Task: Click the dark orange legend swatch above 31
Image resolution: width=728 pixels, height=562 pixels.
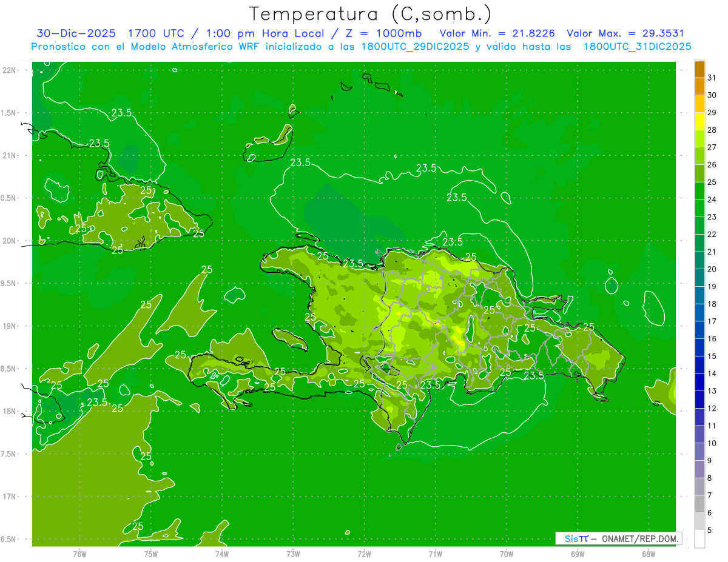Action: [x=699, y=69]
